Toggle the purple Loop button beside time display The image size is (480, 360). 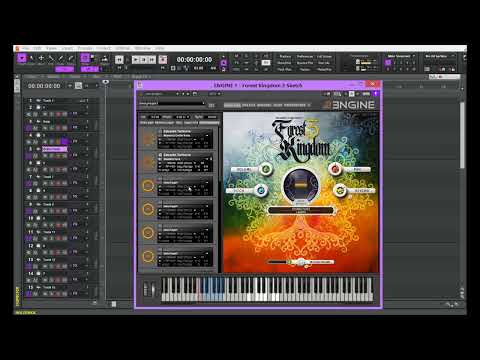point(224,63)
